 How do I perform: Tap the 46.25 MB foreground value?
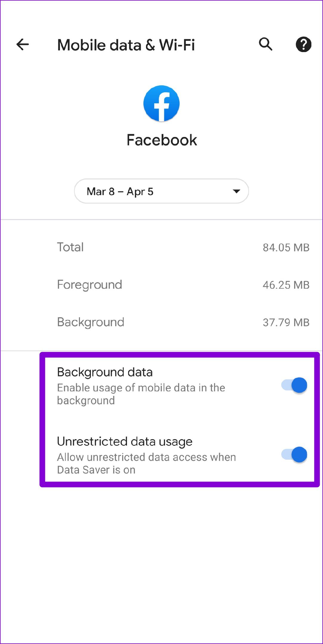tap(286, 285)
